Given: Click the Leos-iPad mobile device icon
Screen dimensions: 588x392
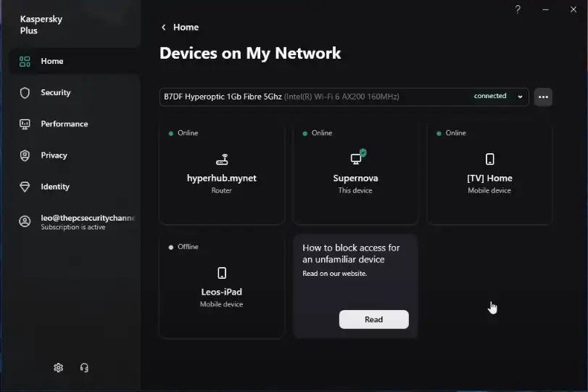Looking at the screenshot, I should [x=222, y=273].
